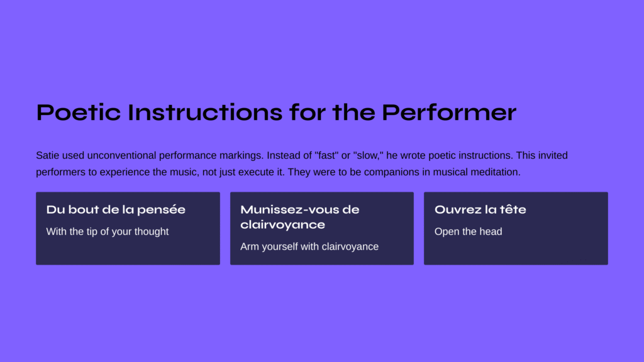Click the word clairvoyance in the middle card heading

pos(282,225)
